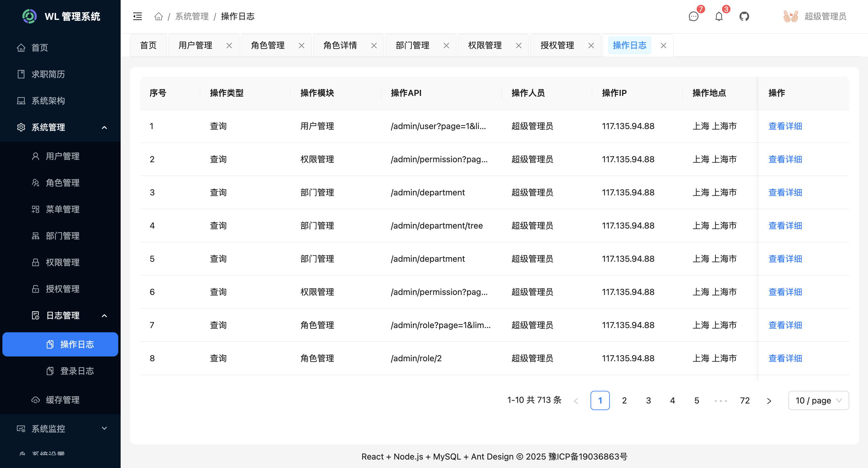Image resolution: width=868 pixels, height=468 pixels.
Task: Open the 10 / page page size dropdown
Action: 819,400
